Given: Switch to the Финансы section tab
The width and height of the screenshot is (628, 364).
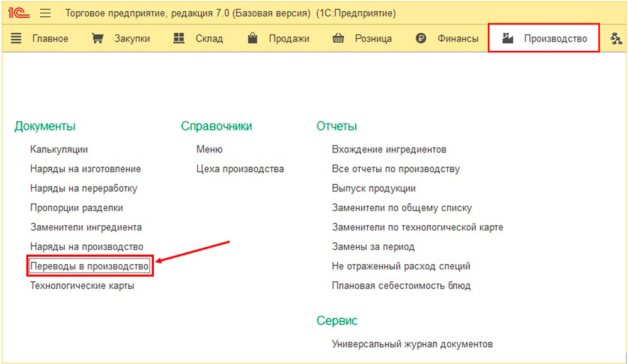Looking at the screenshot, I should pos(458,39).
